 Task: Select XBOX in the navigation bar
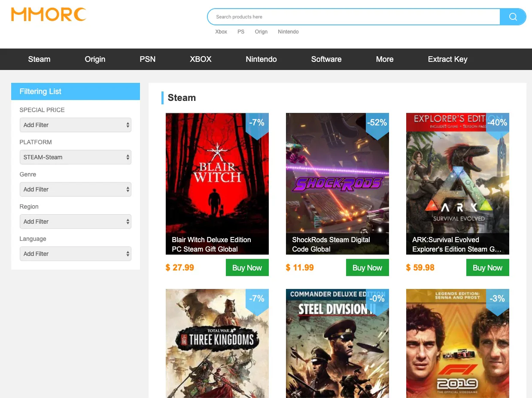coord(201,59)
